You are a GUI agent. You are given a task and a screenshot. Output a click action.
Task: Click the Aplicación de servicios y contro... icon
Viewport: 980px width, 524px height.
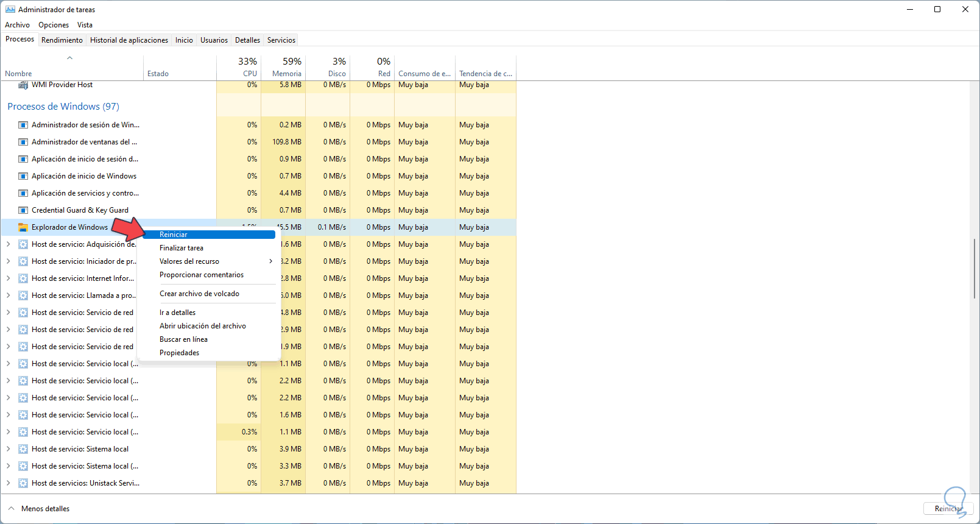click(x=23, y=193)
